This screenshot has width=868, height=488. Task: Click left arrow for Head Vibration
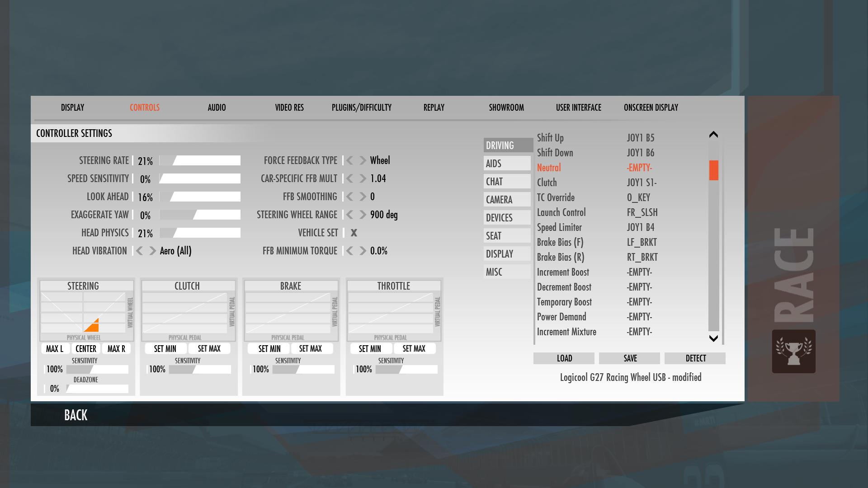(x=140, y=251)
